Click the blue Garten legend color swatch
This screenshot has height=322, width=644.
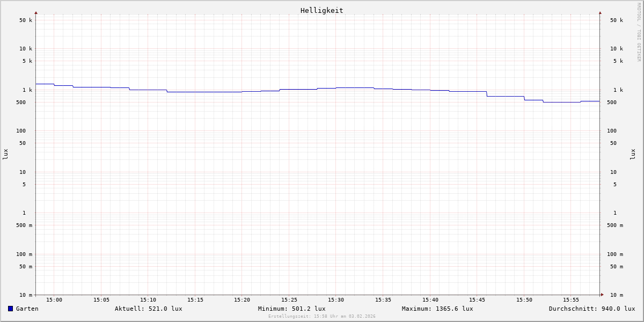(10, 309)
